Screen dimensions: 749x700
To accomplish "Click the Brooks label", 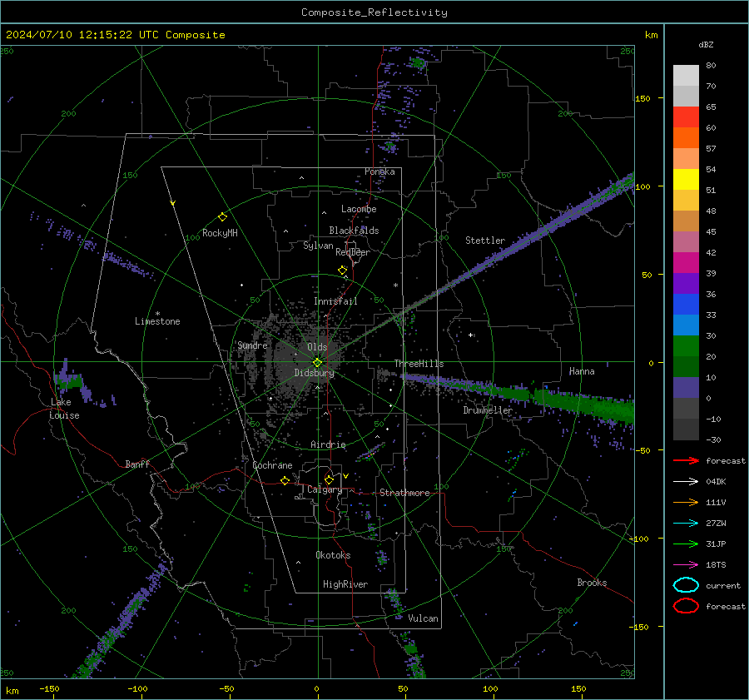I will pos(592,583).
